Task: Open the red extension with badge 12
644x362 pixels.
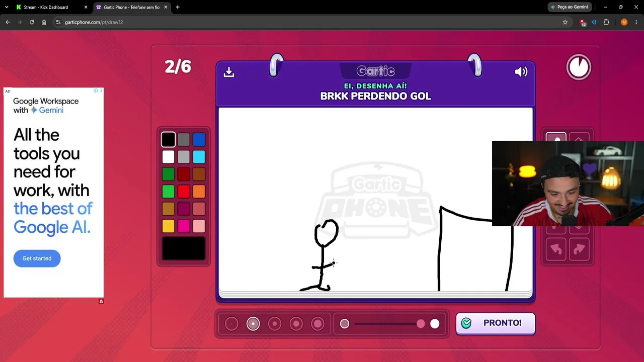Action: coord(583,23)
